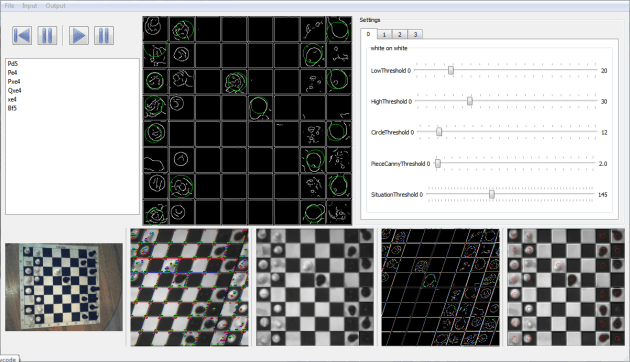This screenshot has height=362, width=630.
Task: Click the LowThreshold value 20
Action: click(604, 71)
